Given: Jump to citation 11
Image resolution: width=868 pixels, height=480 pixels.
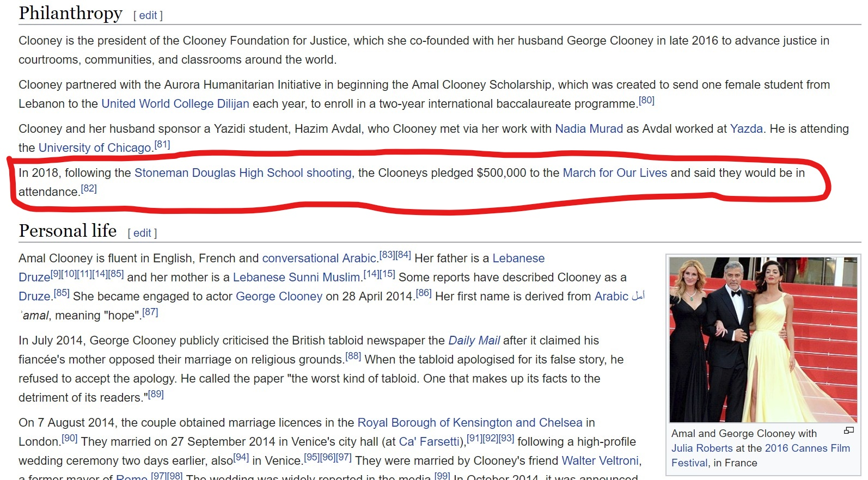Looking at the screenshot, I should (x=84, y=274).
